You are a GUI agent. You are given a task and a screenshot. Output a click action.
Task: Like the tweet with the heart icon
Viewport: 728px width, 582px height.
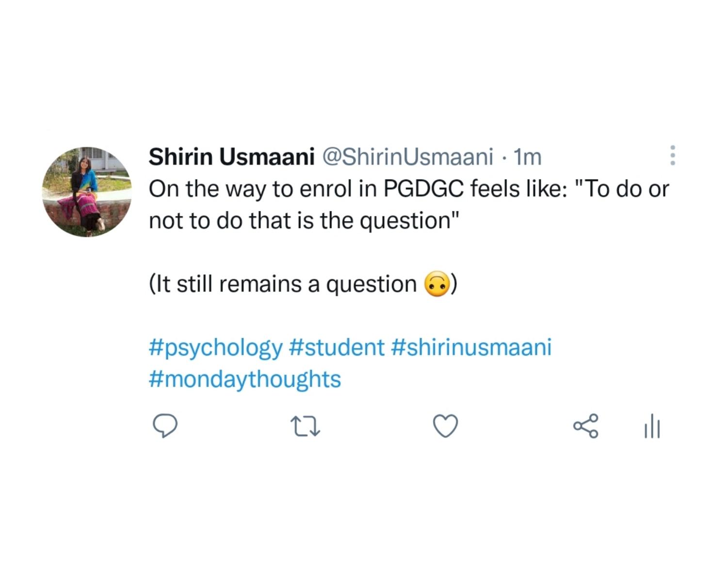tap(445, 426)
